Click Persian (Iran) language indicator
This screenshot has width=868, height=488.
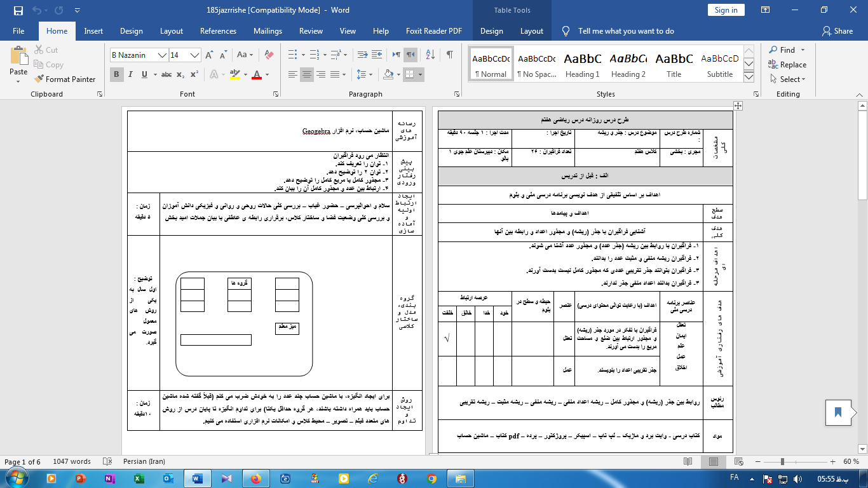click(145, 461)
